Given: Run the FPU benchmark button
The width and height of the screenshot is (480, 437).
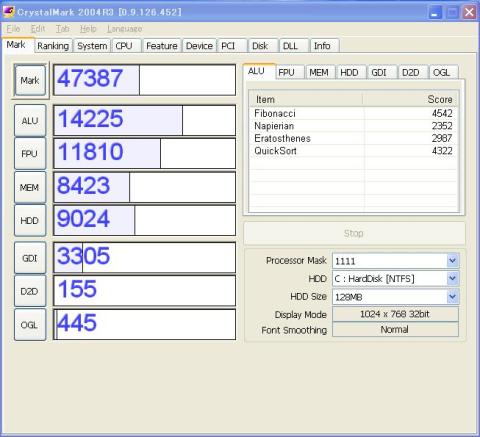Looking at the screenshot, I should [30, 154].
